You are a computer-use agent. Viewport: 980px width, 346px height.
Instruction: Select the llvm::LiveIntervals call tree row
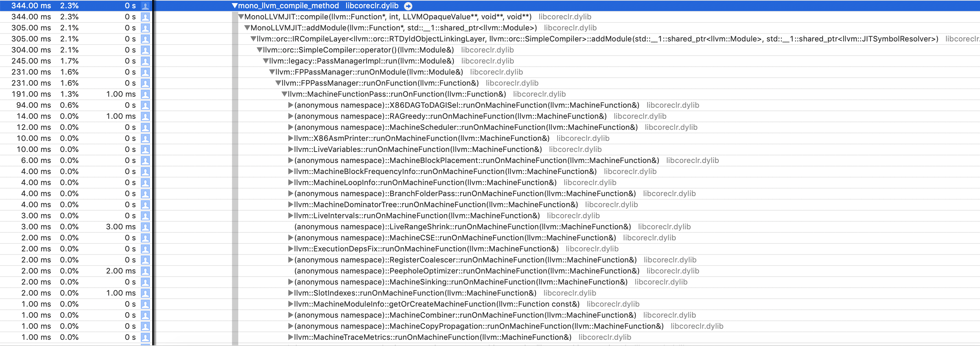(x=419, y=215)
